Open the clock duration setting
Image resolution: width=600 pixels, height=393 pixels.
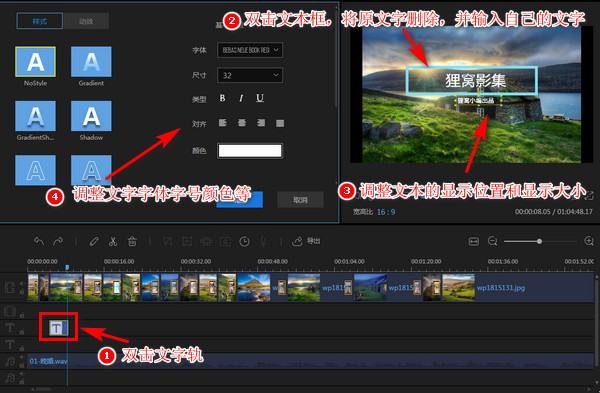245,241
